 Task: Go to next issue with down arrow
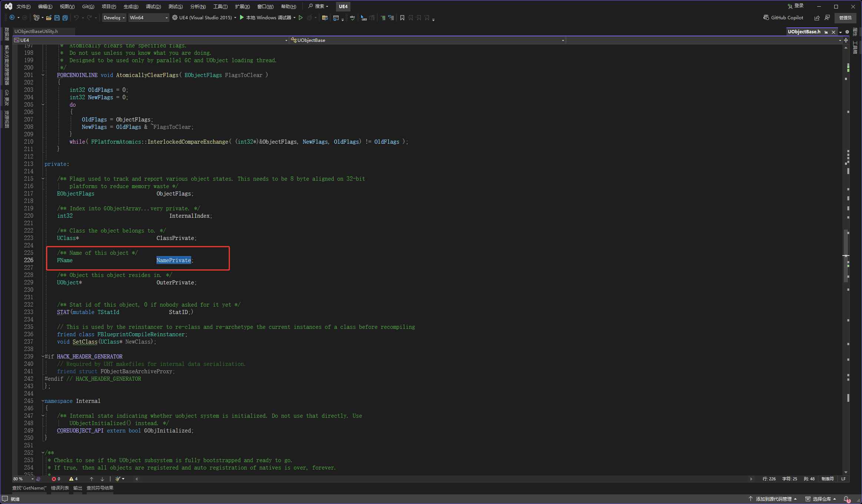[102, 479]
